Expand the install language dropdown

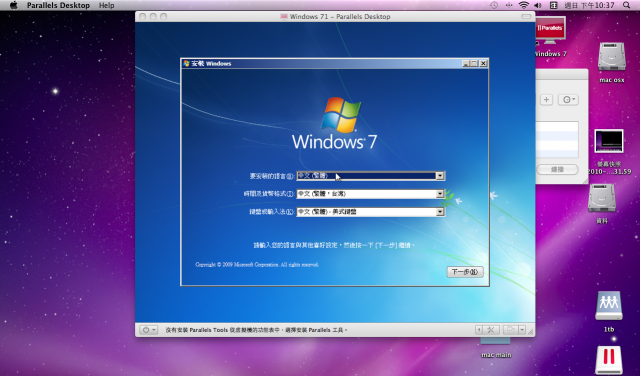click(x=440, y=176)
